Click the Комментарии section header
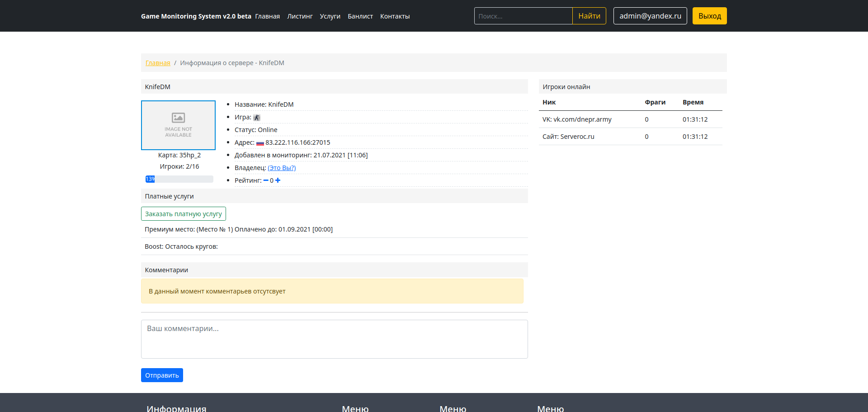Image resolution: width=868 pixels, height=412 pixels. click(334, 270)
